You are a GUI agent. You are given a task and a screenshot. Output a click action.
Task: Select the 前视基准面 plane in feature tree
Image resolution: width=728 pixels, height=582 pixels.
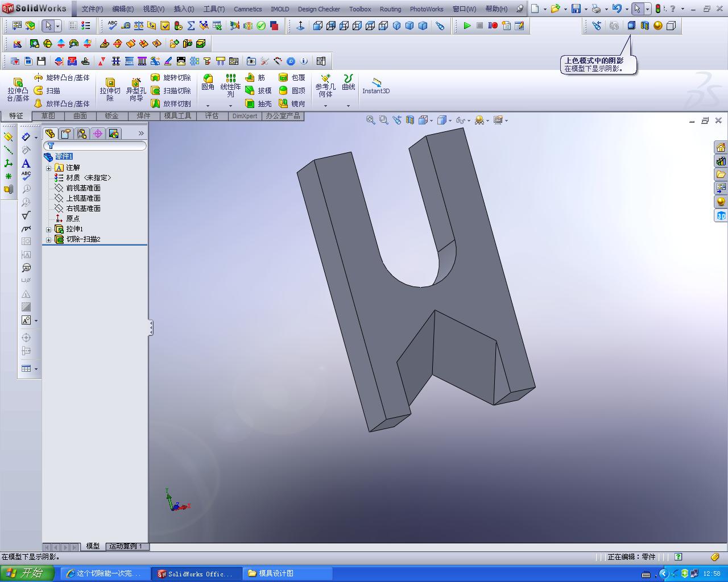pos(83,188)
